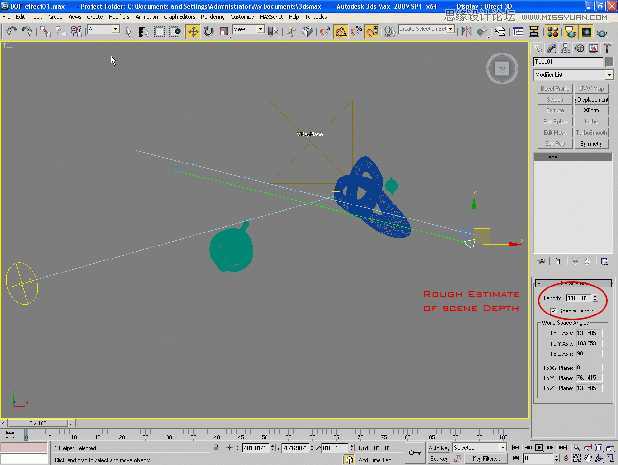Screen dimensions: 618x465
Task: Activate the Select and Link tool
Action: (45, 31)
